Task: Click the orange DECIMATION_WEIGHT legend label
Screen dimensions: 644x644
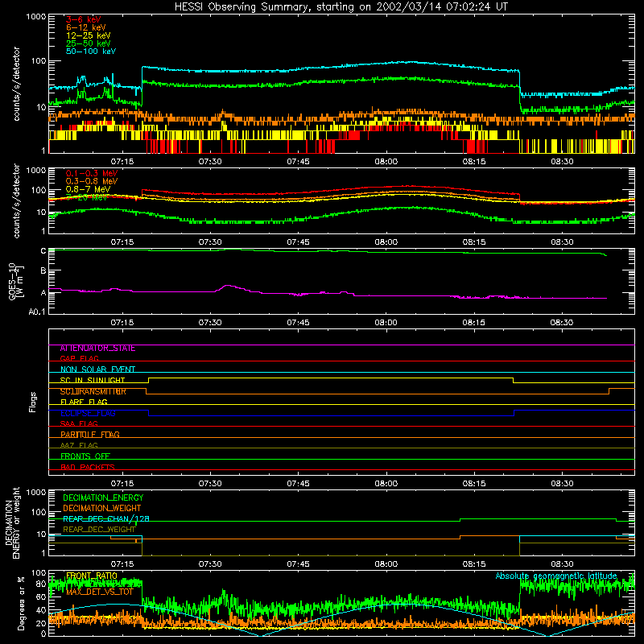Action: coord(102,509)
